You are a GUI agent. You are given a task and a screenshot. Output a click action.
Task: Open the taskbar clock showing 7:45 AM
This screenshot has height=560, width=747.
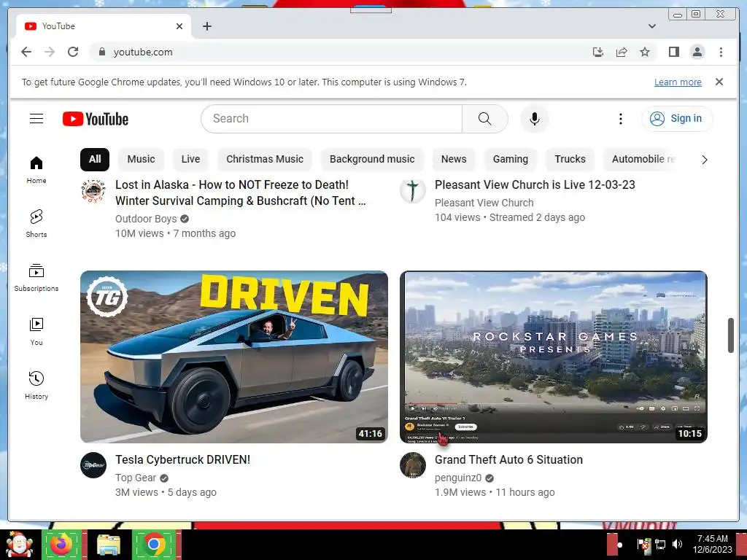[712, 544]
